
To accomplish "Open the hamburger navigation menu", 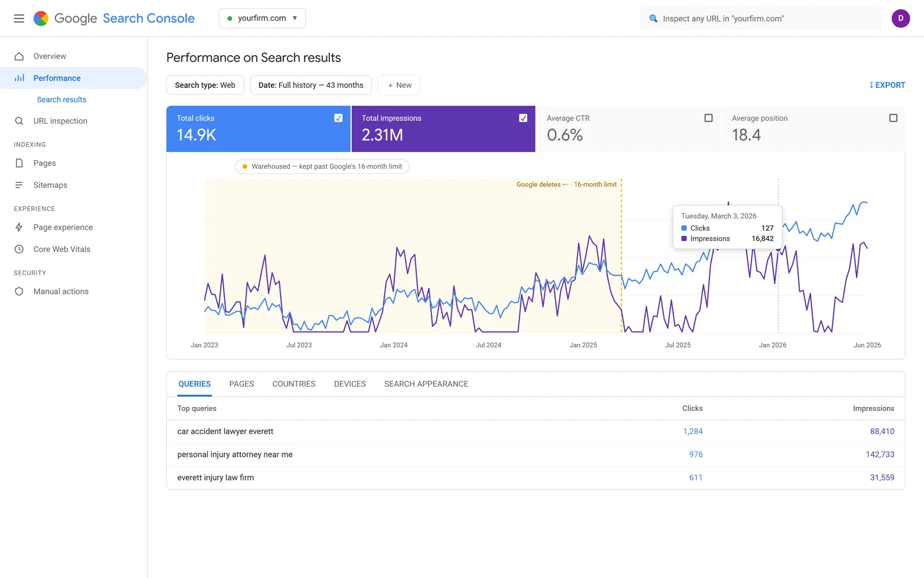I will pyautogui.click(x=19, y=18).
